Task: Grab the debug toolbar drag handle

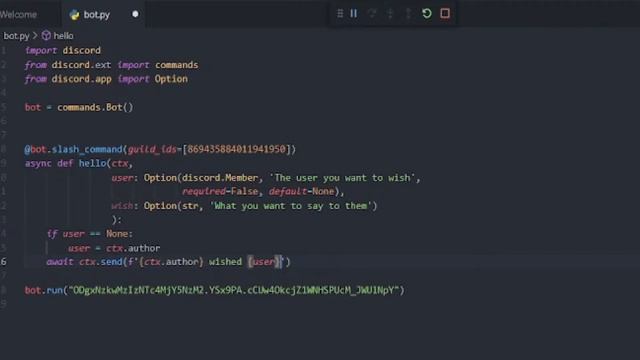Action: pos(340,13)
